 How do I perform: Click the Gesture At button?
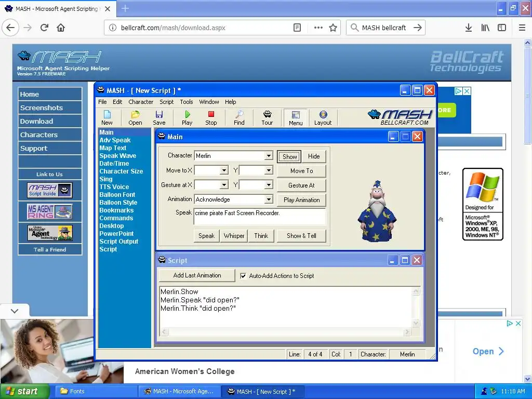pos(302,185)
